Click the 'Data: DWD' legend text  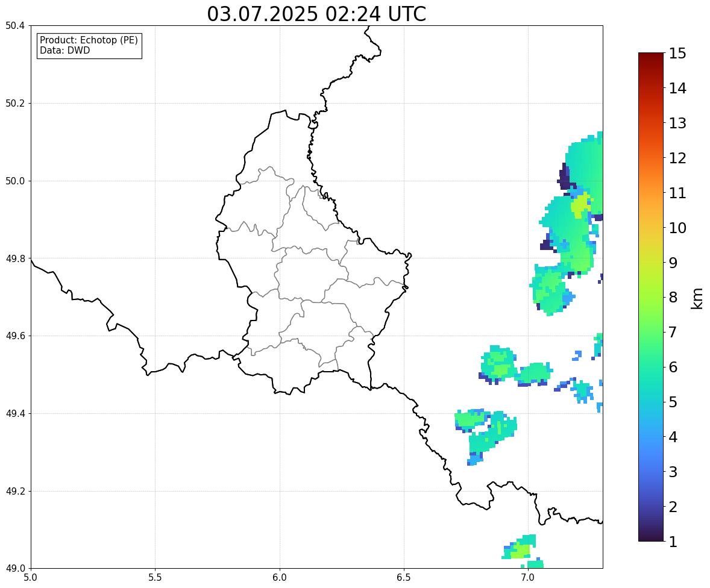[x=64, y=50]
